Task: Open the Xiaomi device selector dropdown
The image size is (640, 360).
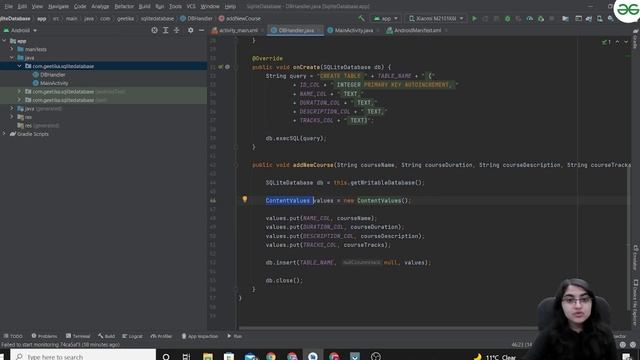Action: [x=436, y=18]
